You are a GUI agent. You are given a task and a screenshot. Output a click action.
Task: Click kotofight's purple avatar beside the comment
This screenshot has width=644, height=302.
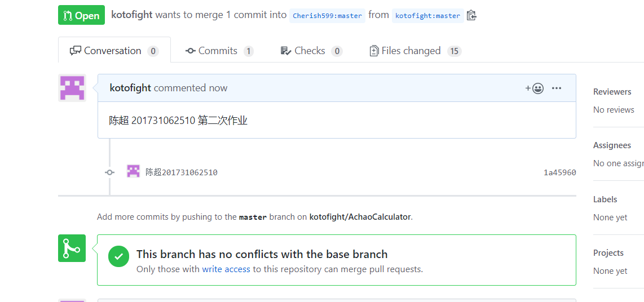[72, 88]
